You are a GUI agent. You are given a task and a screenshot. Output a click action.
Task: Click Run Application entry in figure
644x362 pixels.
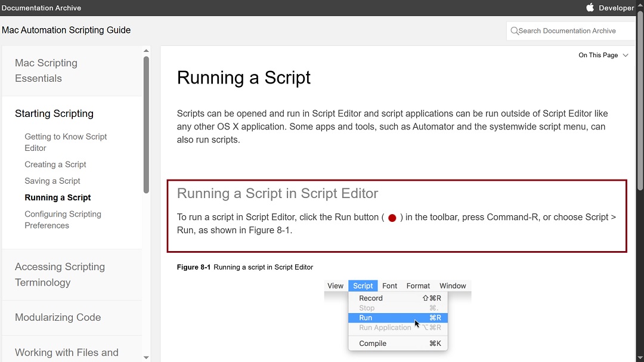[398, 327]
